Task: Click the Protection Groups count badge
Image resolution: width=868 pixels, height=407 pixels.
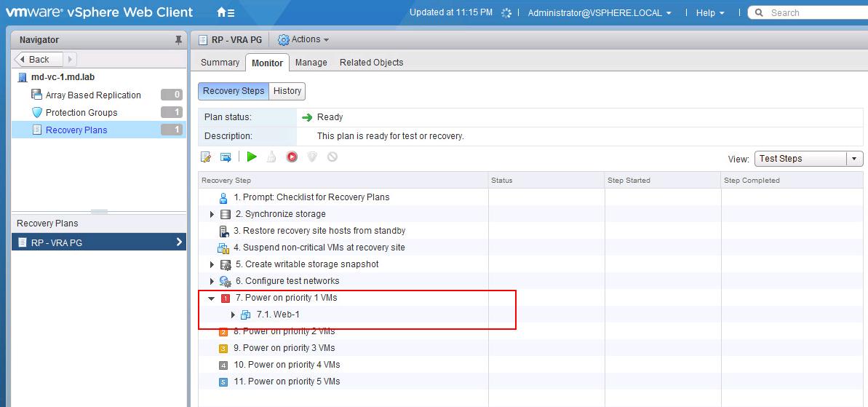Action: pyautogui.click(x=172, y=113)
